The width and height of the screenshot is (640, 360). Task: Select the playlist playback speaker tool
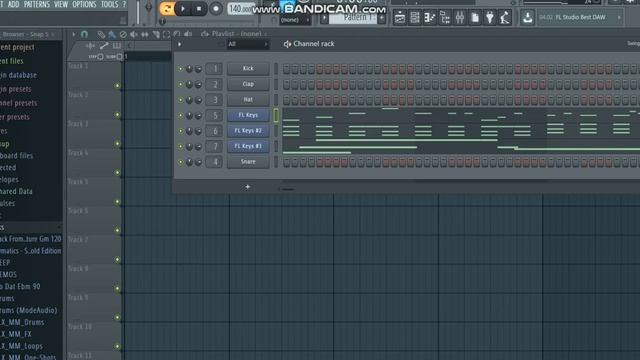[188, 34]
